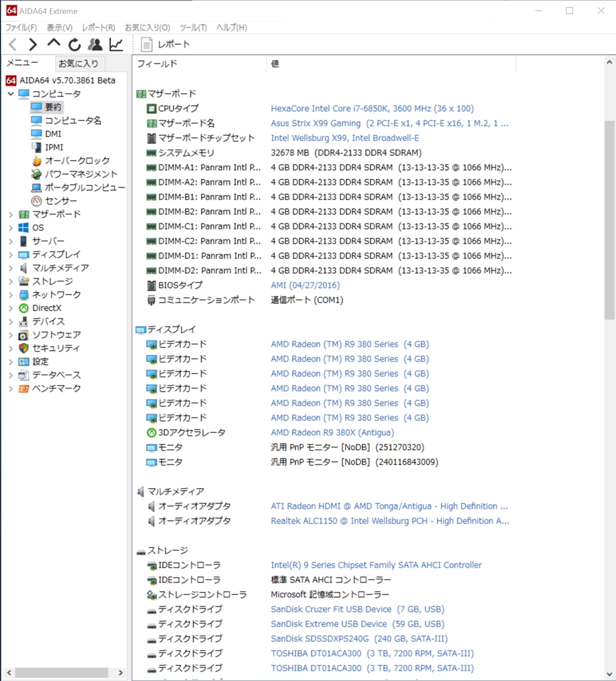Expand the セキュリティ tree node arrow
Image resolution: width=616 pixels, height=681 pixels.
11,348
